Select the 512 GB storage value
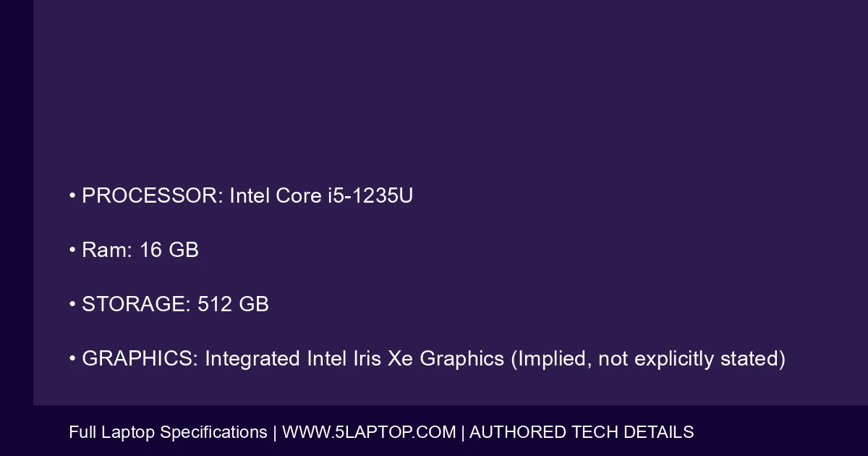868x456 pixels. click(x=233, y=305)
